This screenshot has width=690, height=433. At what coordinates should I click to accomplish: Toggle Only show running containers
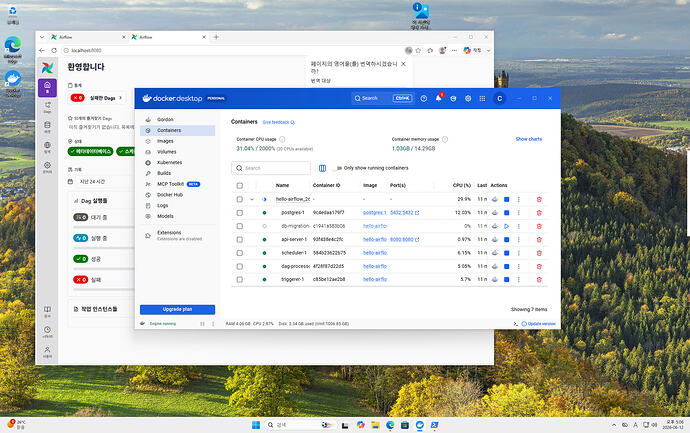click(337, 168)
